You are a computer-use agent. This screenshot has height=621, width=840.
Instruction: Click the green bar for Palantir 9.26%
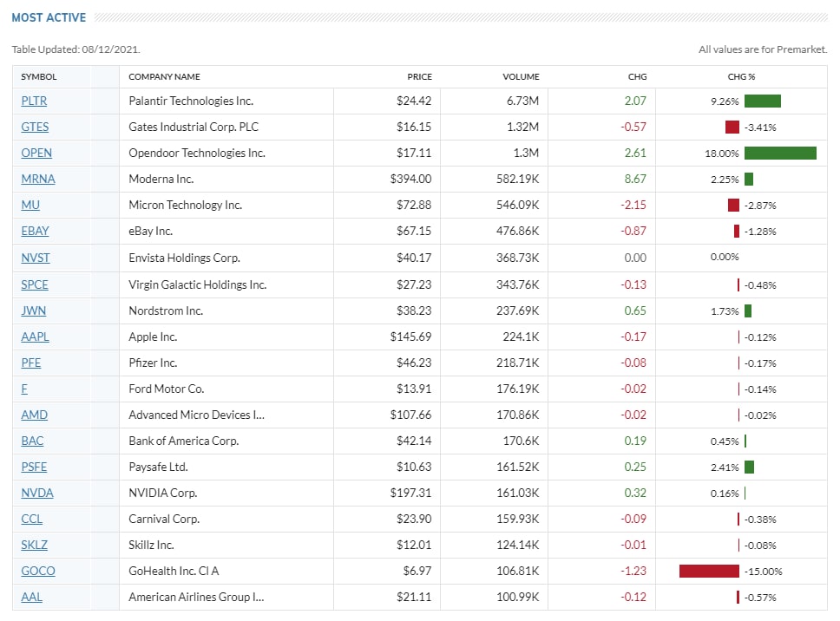[763, 101]
